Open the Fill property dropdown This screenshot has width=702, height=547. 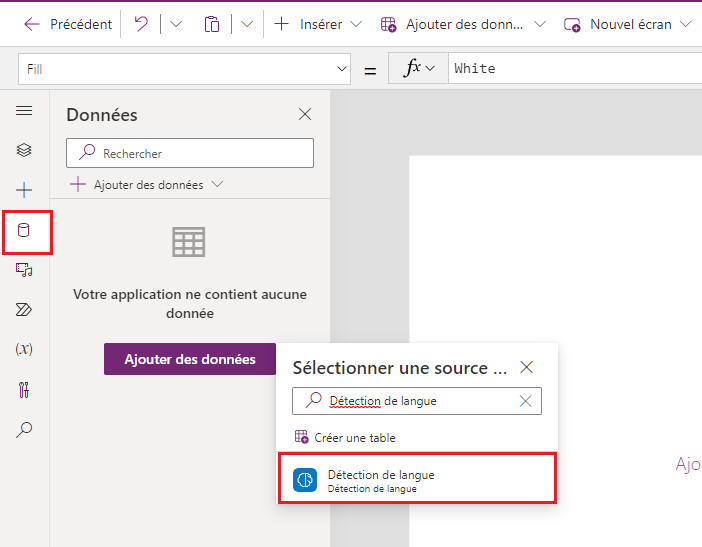pyautogui.click(x=340, y=69)
